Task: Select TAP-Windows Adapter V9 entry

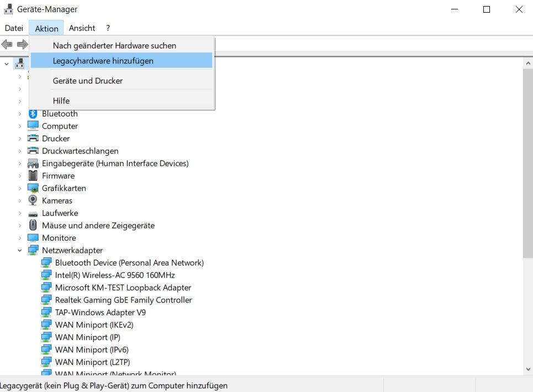Action: coord(101,312)
